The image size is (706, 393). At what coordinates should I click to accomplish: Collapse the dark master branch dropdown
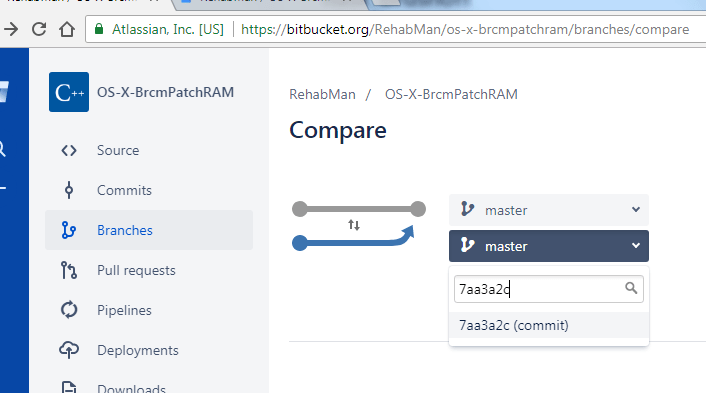tap(549, 246)
